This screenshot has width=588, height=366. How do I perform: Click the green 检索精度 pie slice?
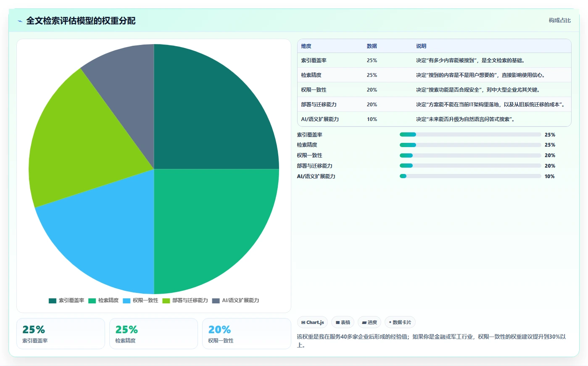tap(206, 221)
